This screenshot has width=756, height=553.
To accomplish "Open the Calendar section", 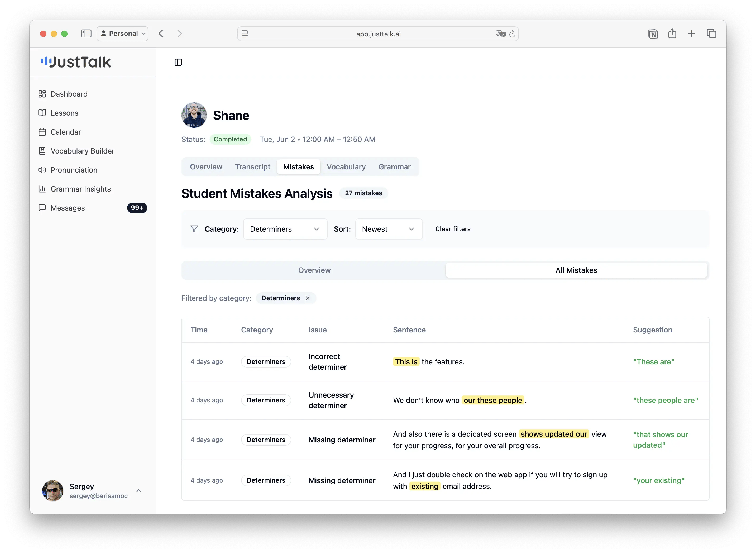I will [60, 132].
